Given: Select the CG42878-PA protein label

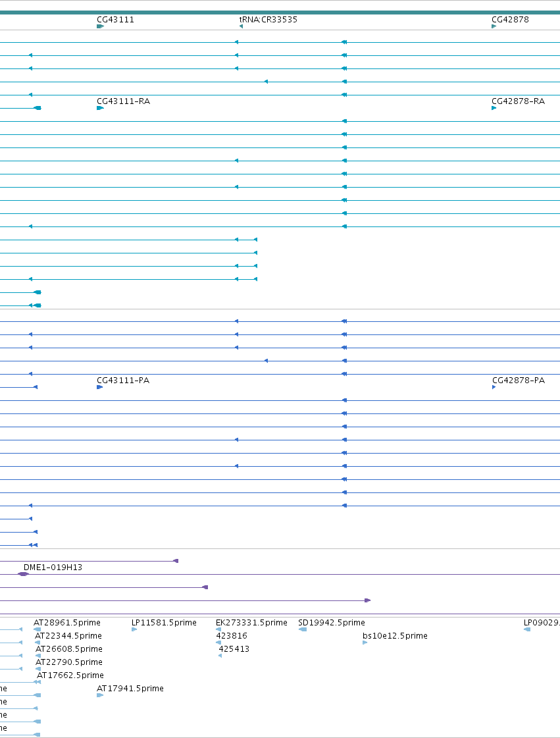Looking at the screenshot, I should 519,381.
